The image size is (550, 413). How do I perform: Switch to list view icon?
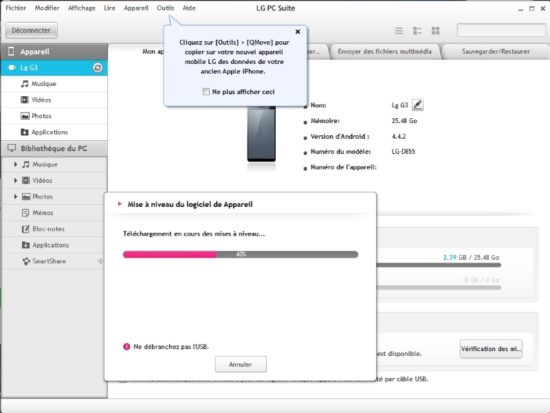pos(399,31)
